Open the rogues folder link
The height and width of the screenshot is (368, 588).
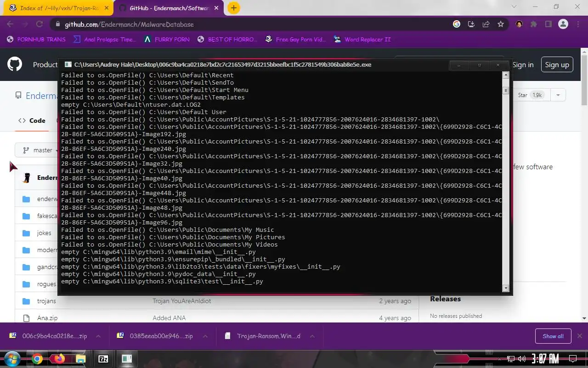[46, 284]
